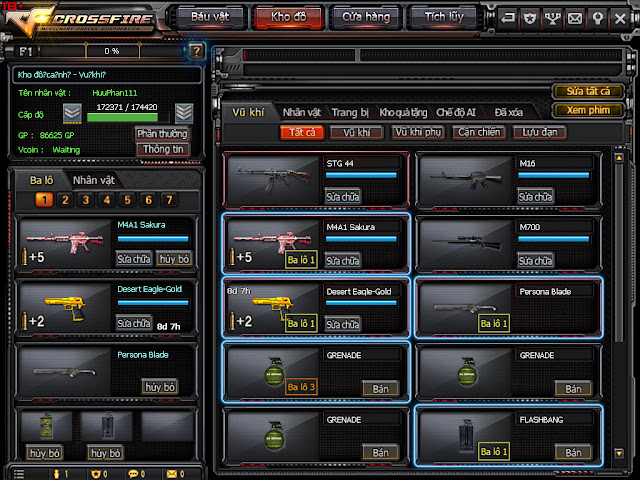Image resolution: width=640 pixels, height=480 pixels.
Task: Switch to the left panel Nhân vật tab
Action: pyautogui.click(x=93, y=180)
